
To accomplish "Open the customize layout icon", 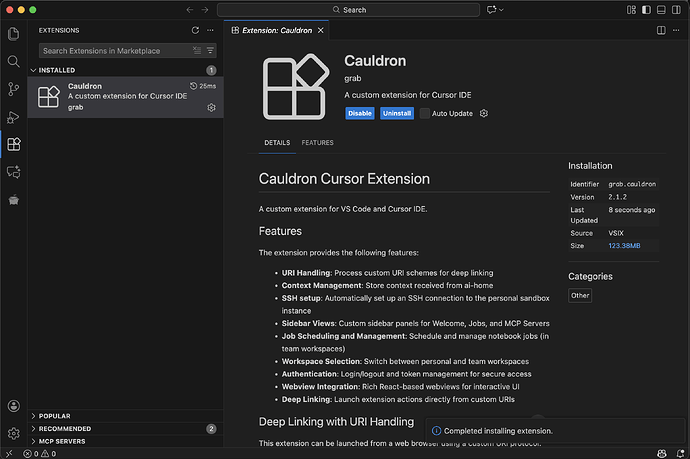I will [x=631, y=10].
